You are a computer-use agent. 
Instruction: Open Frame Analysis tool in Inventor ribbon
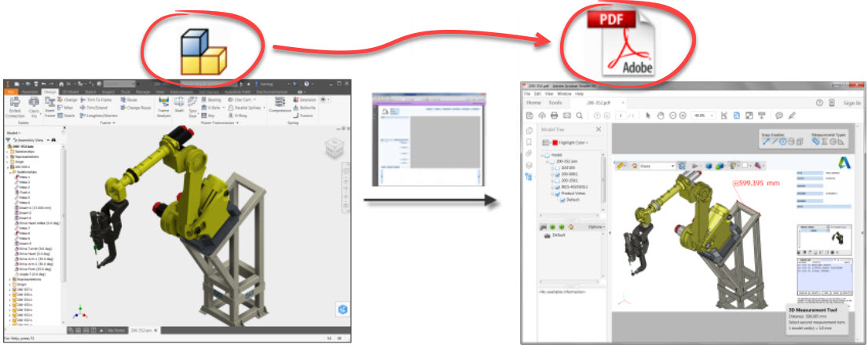164,108
